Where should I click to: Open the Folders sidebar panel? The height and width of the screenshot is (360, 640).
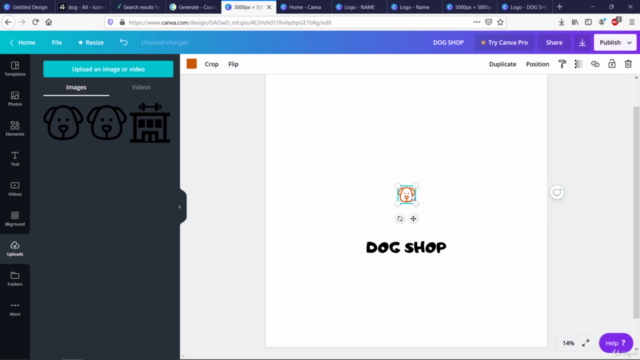tap(15, 279)
